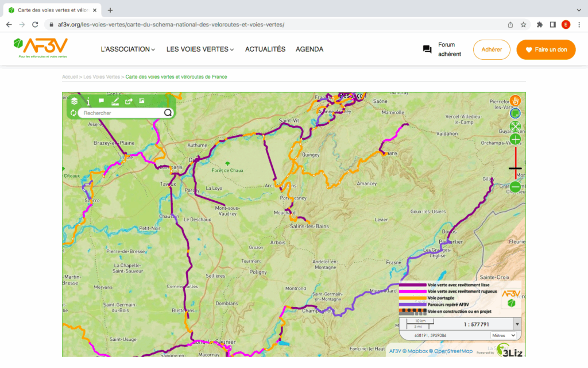Open the Mètres units dropdown
The height and width of the screenshot is (368, 588).
coord(504,335)
